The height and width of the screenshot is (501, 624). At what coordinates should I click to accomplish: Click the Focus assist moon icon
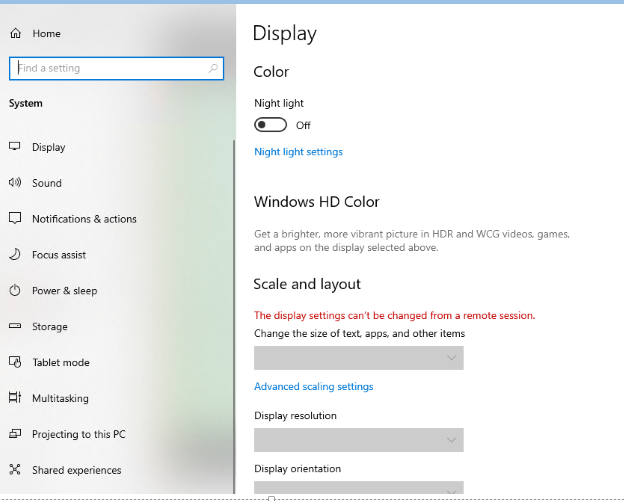[15, 254]
